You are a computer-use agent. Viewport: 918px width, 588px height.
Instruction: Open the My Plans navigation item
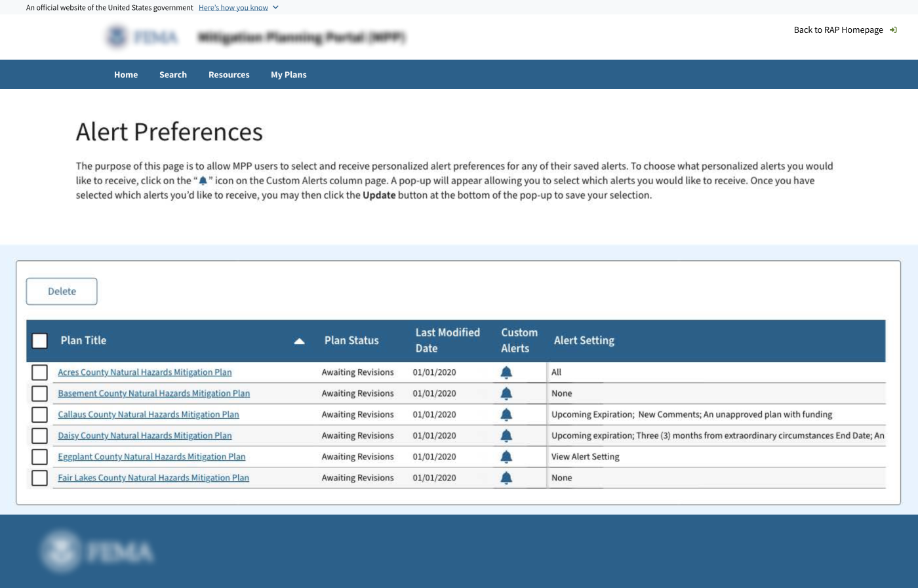click(x=289, y=75)
